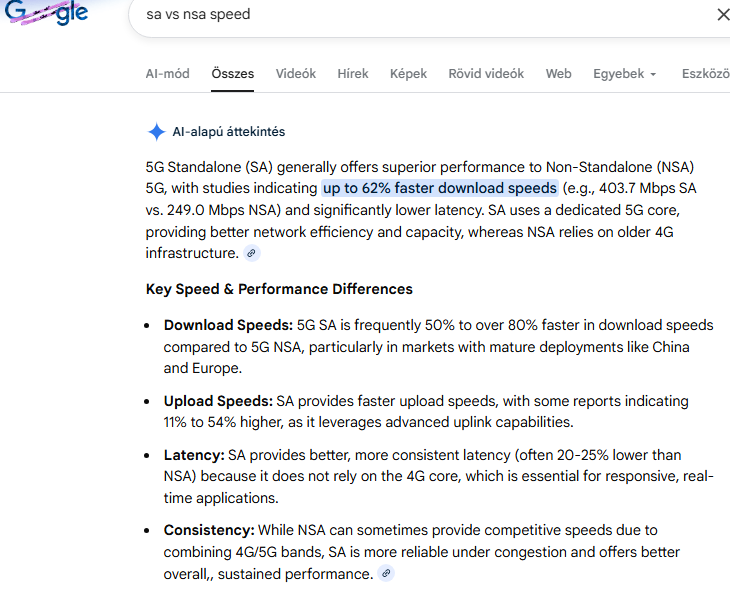This screenshot has height=589, width=730.
Task: Select the Web results tab
Action: 559,74
